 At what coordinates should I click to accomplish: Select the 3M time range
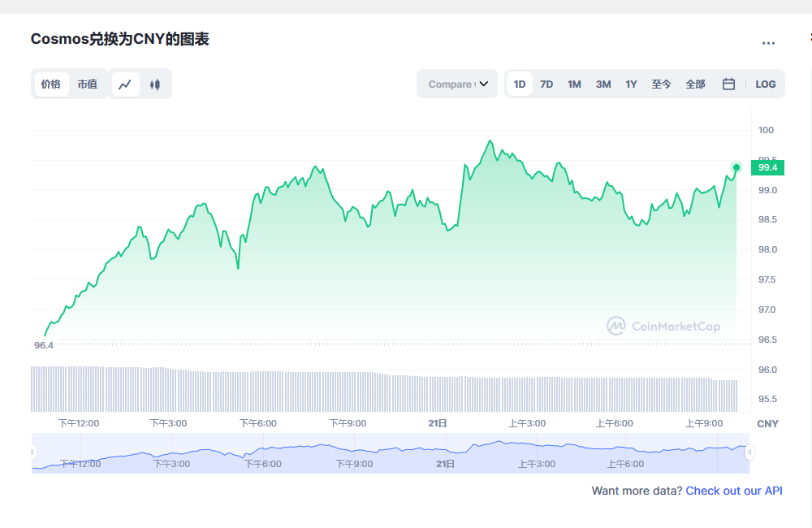click(x=603, y=84)
